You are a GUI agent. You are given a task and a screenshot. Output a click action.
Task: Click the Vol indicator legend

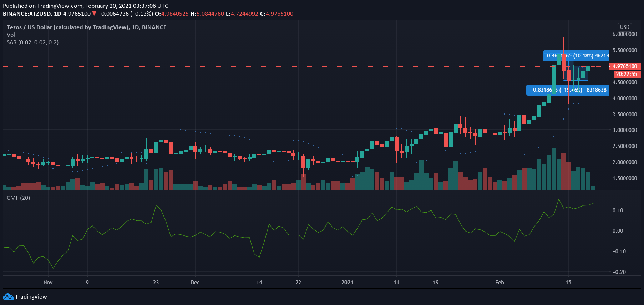(11, 35)
